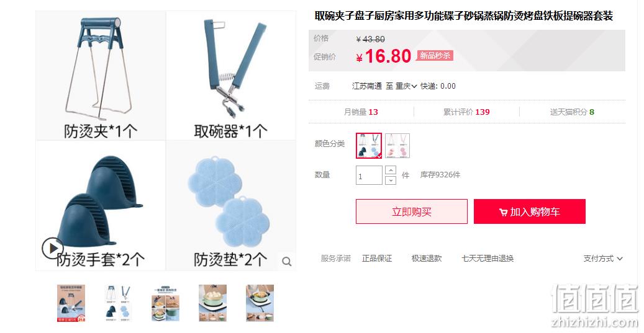644x333 pixels.
Task: Expand the 重庆 destination dropdown
Action: (406, 86)
